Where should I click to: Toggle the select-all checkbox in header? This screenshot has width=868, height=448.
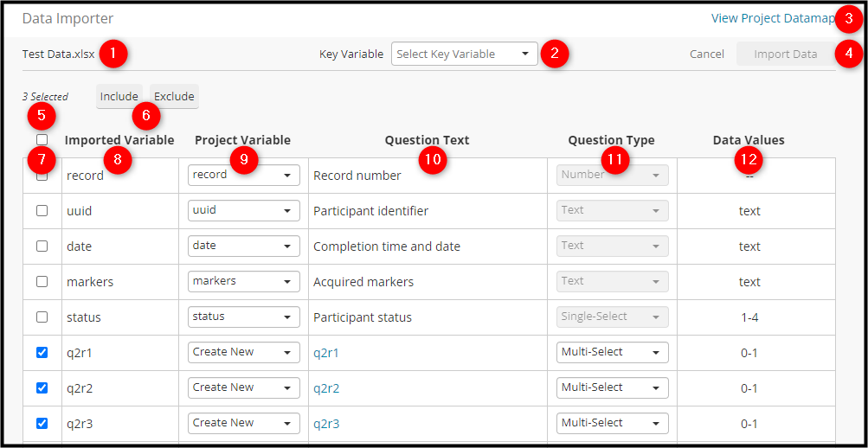click(x=42, y=140)
